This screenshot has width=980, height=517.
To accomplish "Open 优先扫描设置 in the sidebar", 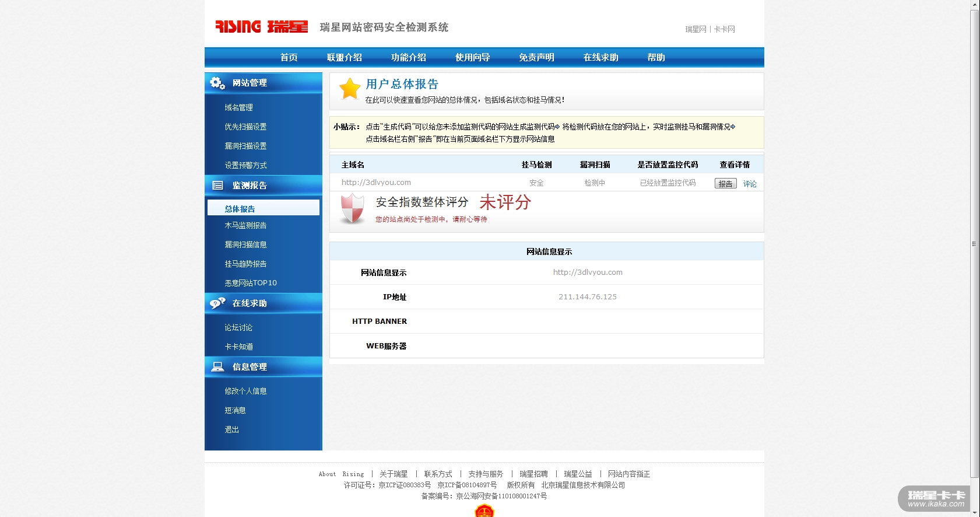I will click(246, 127).
